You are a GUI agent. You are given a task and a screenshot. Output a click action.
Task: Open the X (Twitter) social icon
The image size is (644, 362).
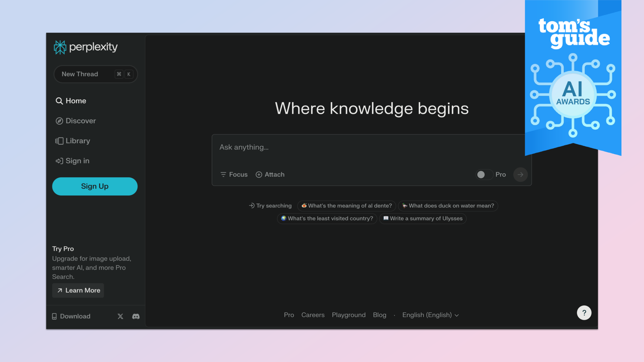[x=120, y=316]
